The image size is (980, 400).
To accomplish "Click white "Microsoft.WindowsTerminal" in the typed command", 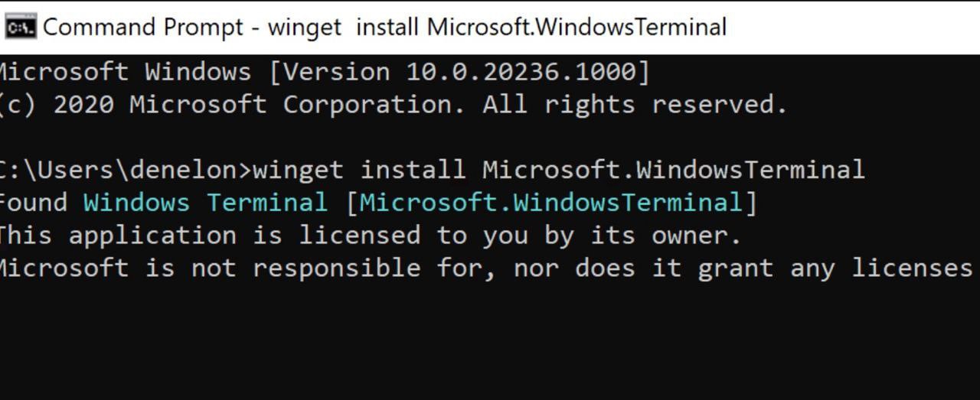I will 674,169.
